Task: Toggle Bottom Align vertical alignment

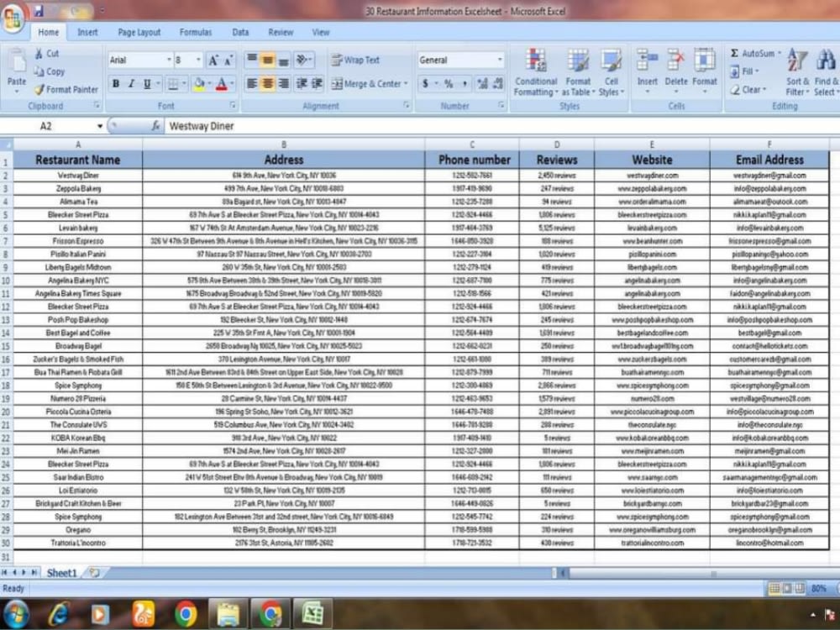Action: click(x=283, y=60)
